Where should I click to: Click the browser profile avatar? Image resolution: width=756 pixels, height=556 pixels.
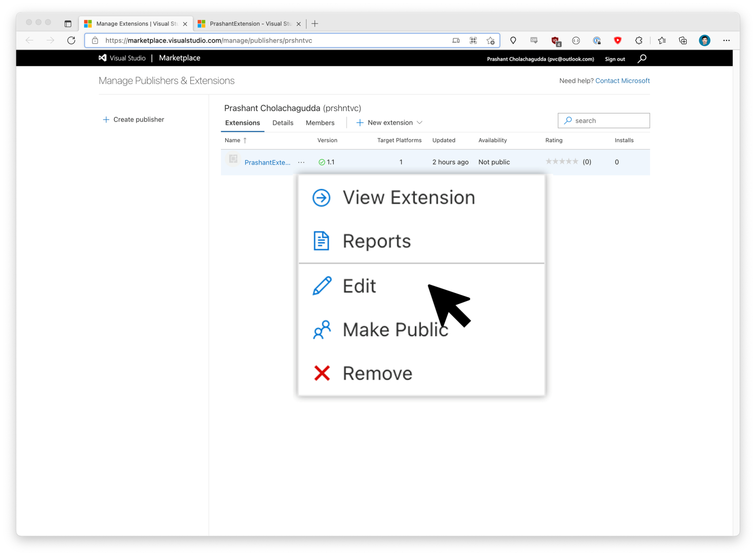tap(704, 40)
